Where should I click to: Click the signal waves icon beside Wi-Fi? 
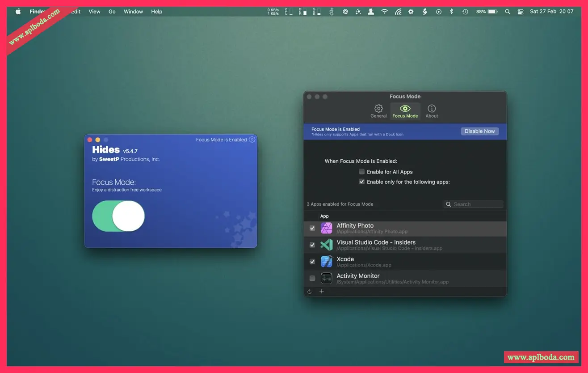(398, 12)
